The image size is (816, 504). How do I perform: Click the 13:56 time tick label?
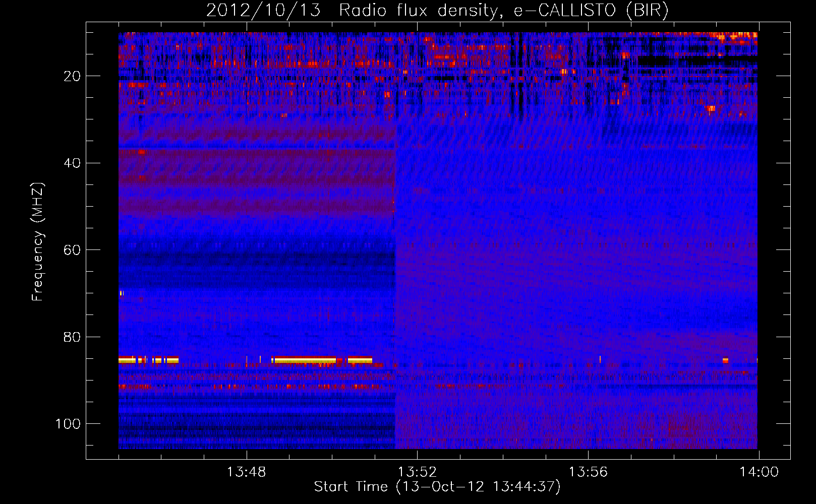pos(588,472)
